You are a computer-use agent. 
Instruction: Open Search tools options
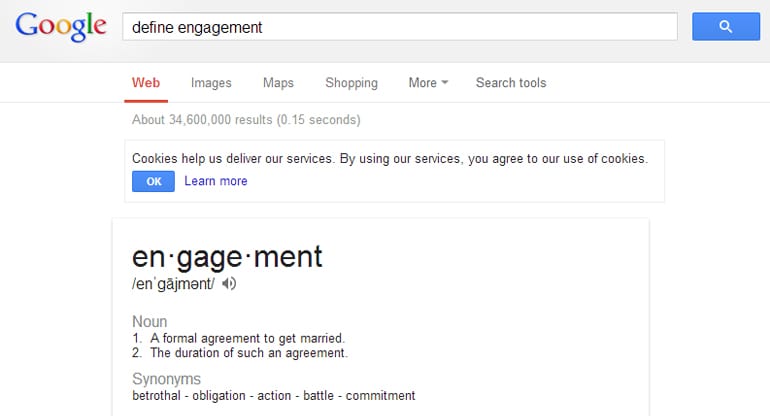(x=511, y=83)
